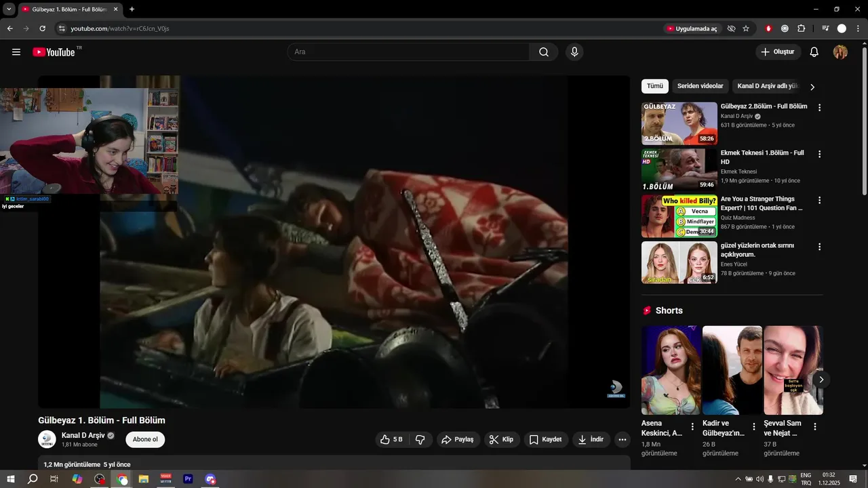The image size is (868, 488).
Task: Open more actions ellipsis under video
Action: pos(623,439)
